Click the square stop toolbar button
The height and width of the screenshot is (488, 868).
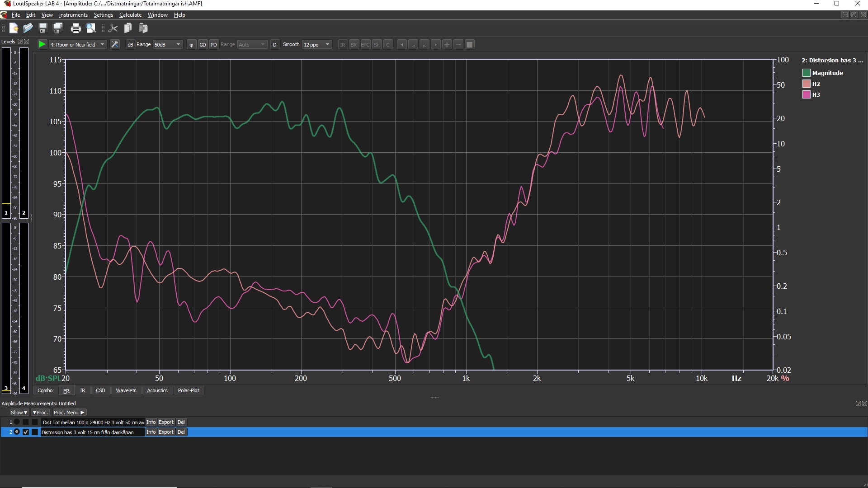click(x=470, y=44)
